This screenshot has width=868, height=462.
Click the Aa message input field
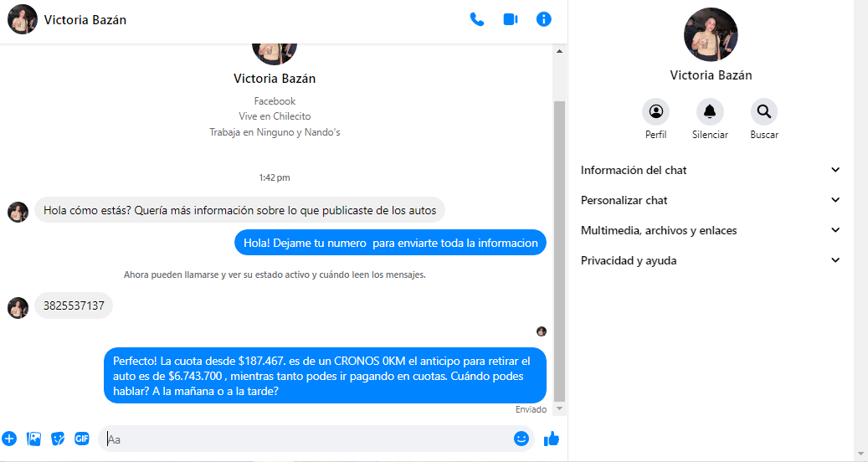point(307,439)
